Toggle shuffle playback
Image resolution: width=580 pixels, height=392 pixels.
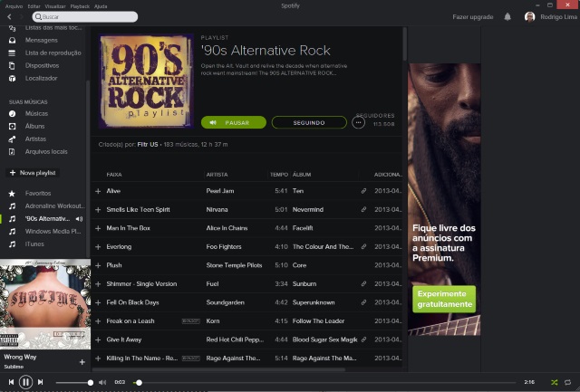554,382
